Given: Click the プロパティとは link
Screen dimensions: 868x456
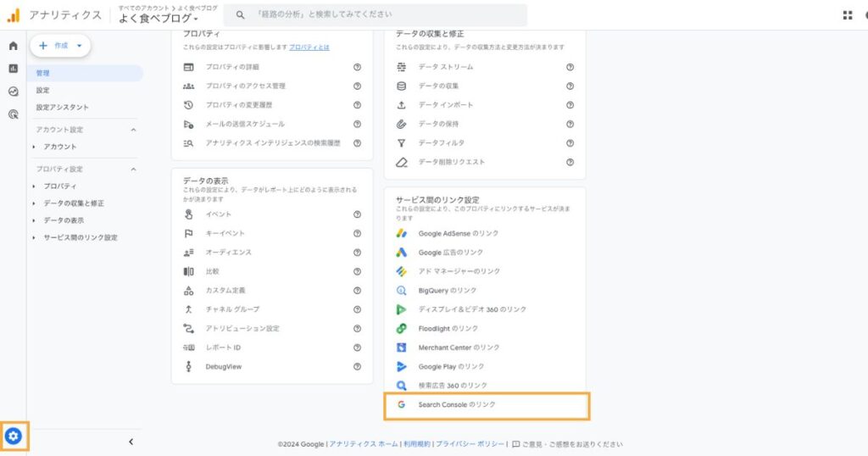Looking at the screenshot, I should point(309,47).
